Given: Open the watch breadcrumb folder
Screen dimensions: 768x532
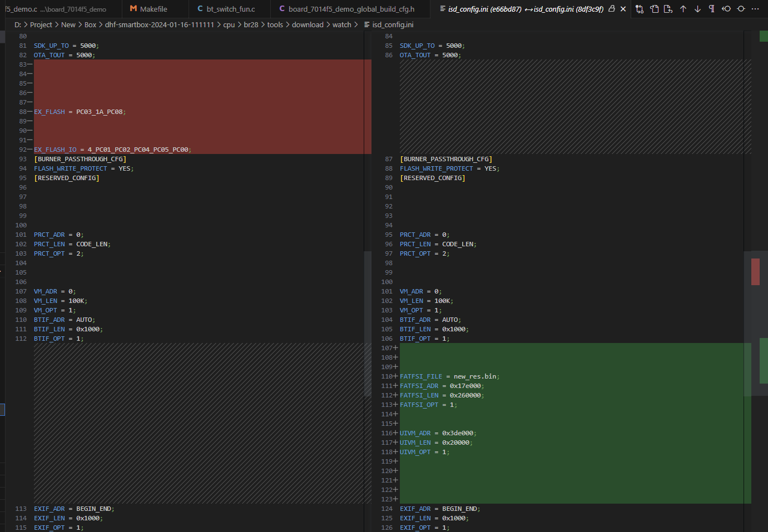Looking at the screenshot, I should (x=342, y=24).
